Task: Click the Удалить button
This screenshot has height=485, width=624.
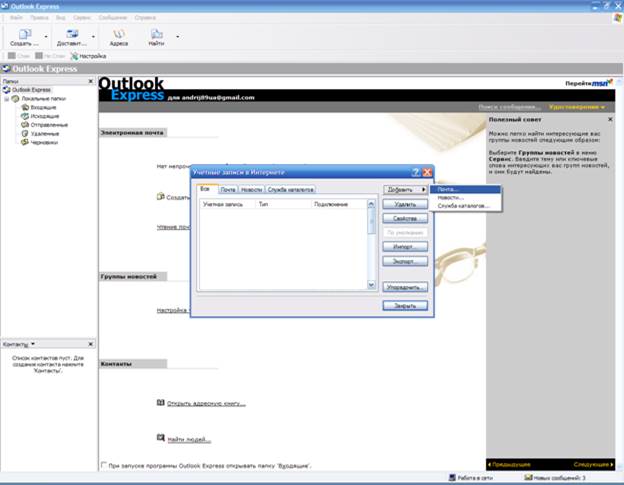Action: tap(405, 204)
